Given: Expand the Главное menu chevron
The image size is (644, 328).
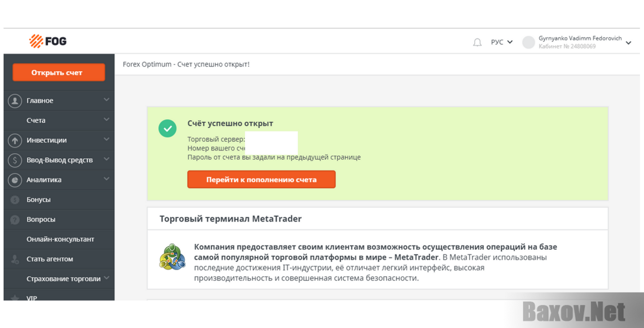Looking at the screenshot, I should tap(106, 100).
